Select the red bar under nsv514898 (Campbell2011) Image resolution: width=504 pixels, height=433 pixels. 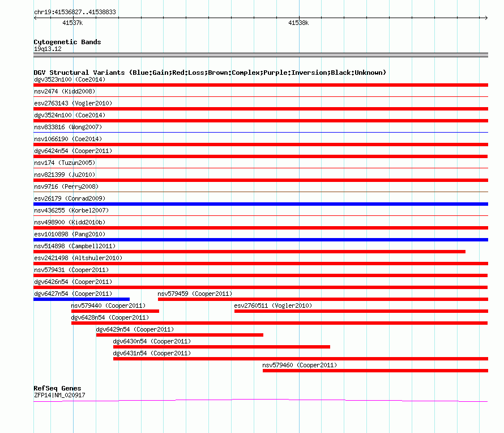point(249,252)
